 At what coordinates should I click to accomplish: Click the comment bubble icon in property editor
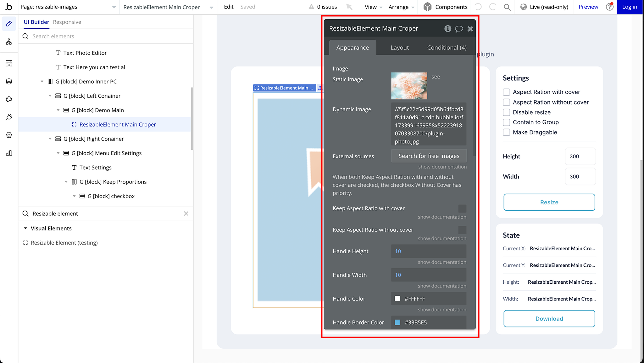coord(459,29)
